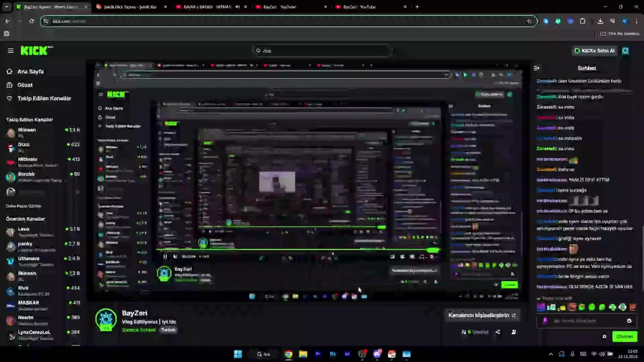644x362 pixels.
Task: Open Ana Sayfa home page
Action: coord(30,71)
